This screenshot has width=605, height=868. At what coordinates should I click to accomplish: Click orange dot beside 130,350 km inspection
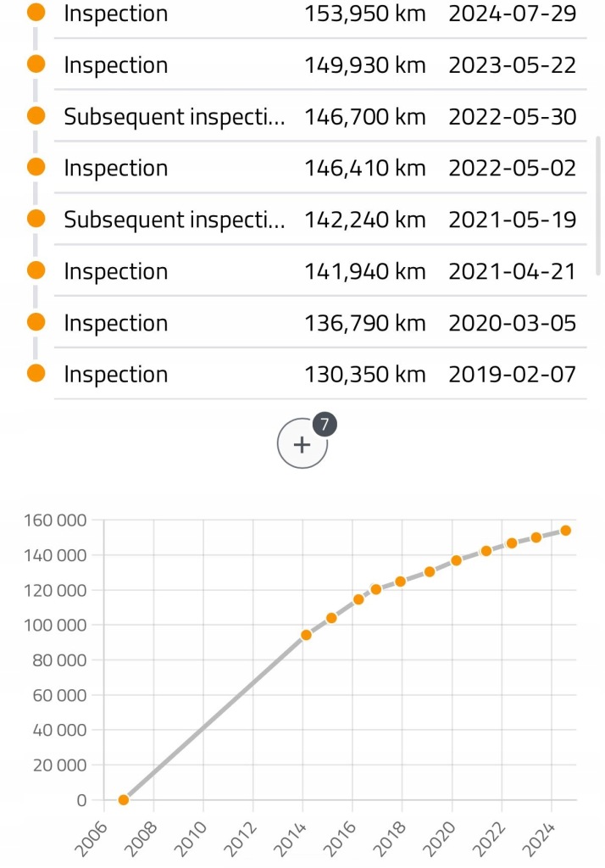click(36, 373)
